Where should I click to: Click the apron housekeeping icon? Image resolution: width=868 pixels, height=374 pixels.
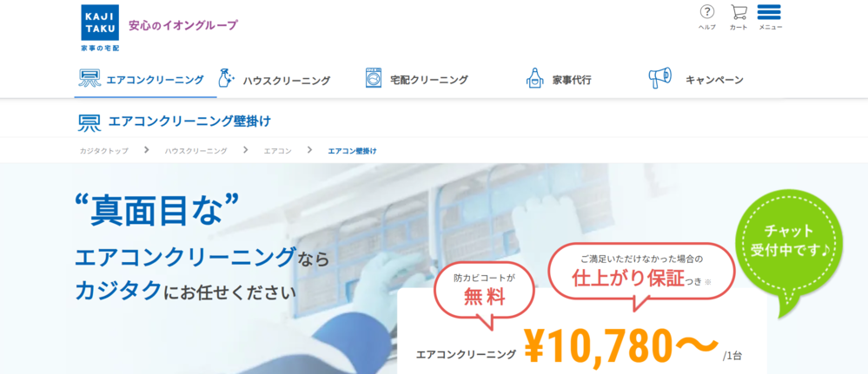click(533, 79)
